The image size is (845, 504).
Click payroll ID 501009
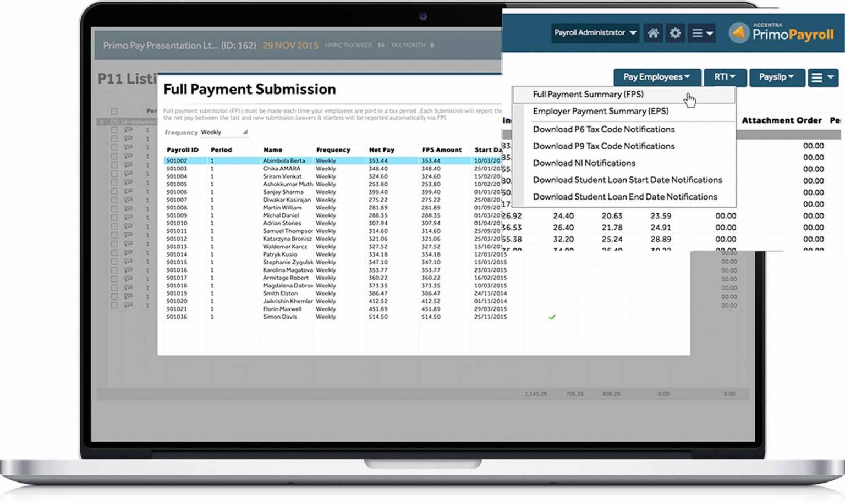click(x=177, y=215)
